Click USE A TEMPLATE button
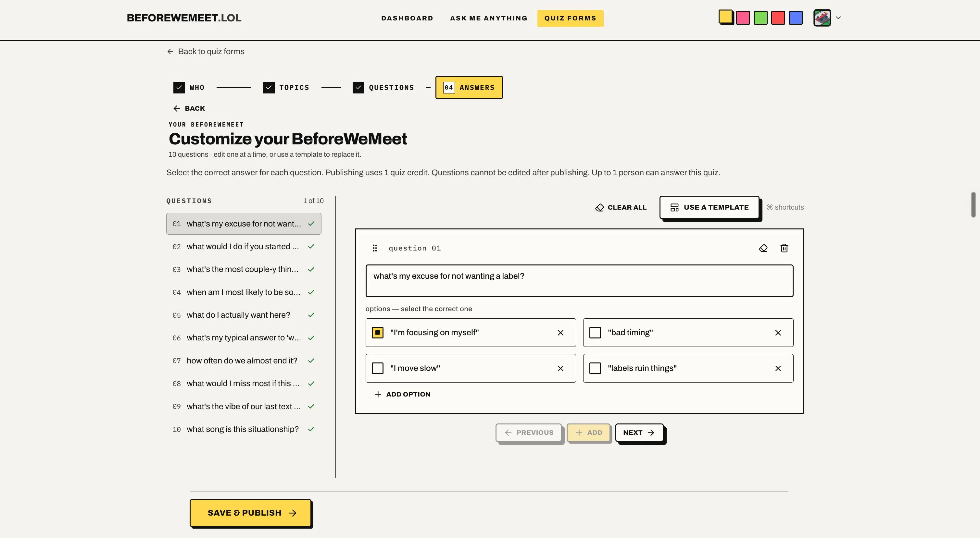980x538 pixels. click(x=710, y=208)
